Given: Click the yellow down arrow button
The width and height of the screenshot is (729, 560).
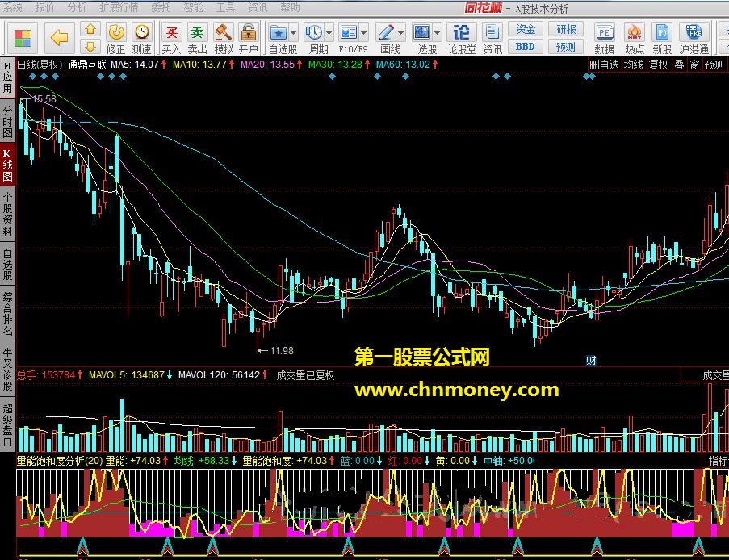Looking at the screenshot, I should pos(90,47).
